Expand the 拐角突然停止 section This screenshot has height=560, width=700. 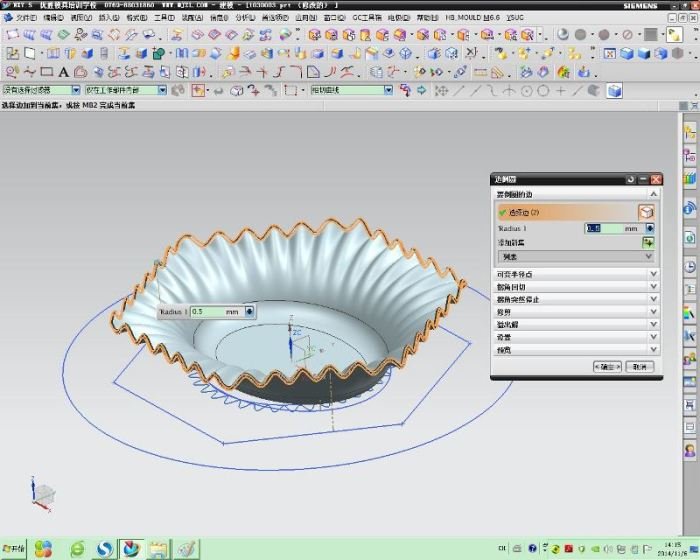point(576,299)
